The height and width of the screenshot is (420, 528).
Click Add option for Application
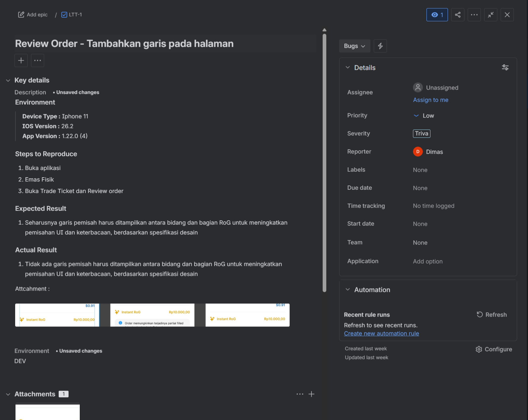[428, 262]
